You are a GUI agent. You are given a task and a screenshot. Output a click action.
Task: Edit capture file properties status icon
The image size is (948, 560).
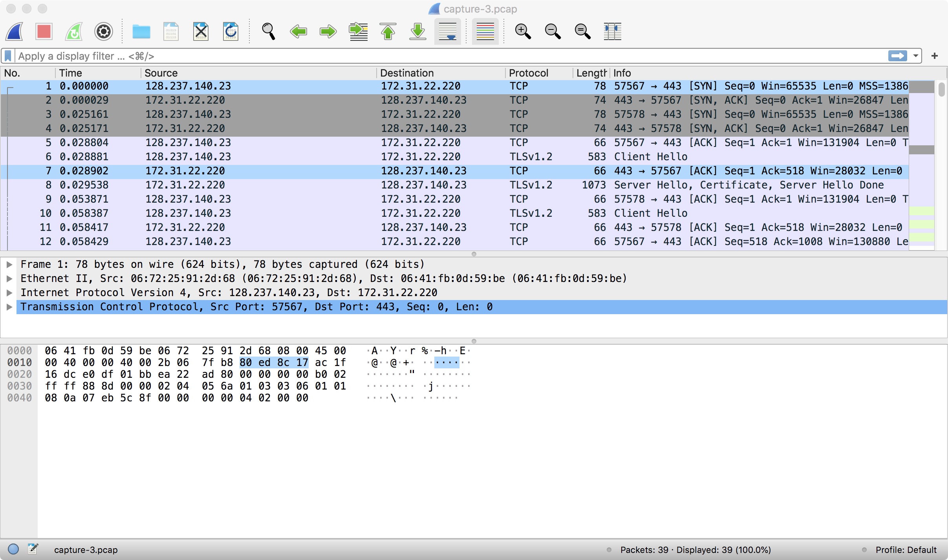tap(33, 549)
